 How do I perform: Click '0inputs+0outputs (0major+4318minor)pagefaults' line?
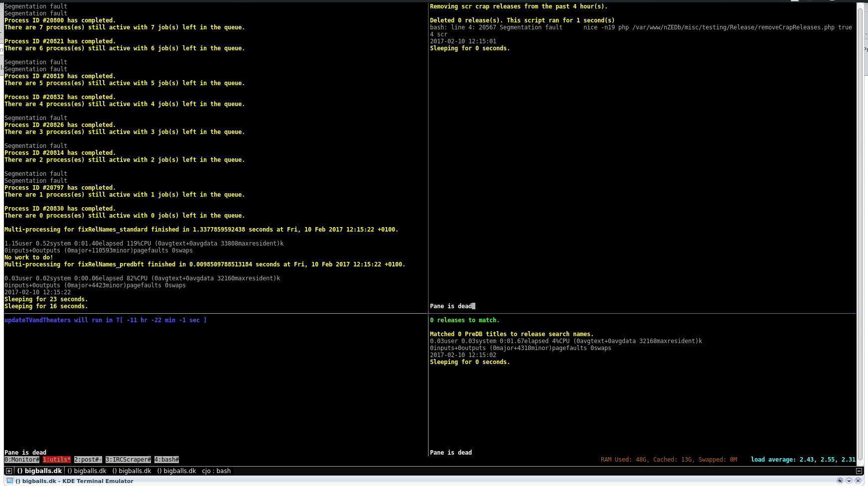521,348
